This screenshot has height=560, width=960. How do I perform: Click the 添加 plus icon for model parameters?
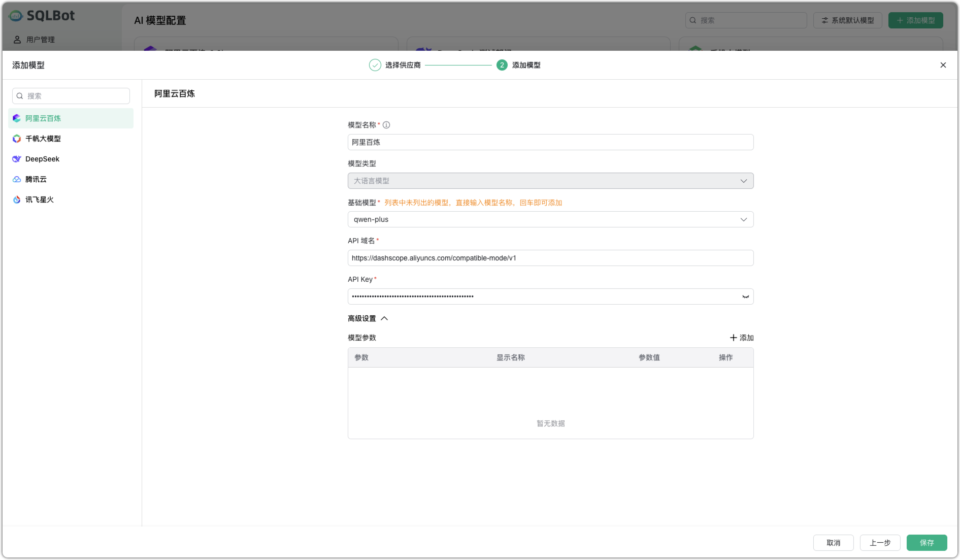pyautogui.click(x=733, y=337)
